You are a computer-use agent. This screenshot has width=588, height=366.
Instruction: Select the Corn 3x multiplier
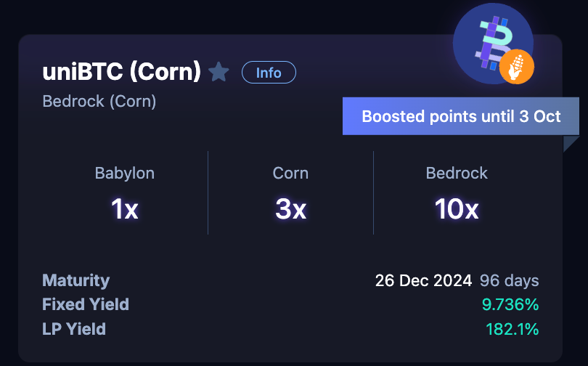pos(290,209)
